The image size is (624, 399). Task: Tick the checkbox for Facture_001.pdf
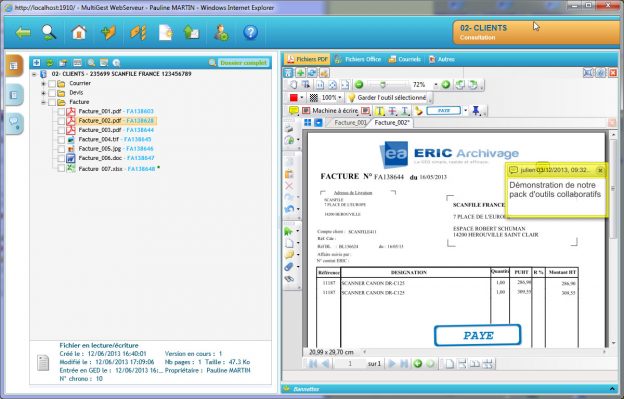click(x=61, y=111)
